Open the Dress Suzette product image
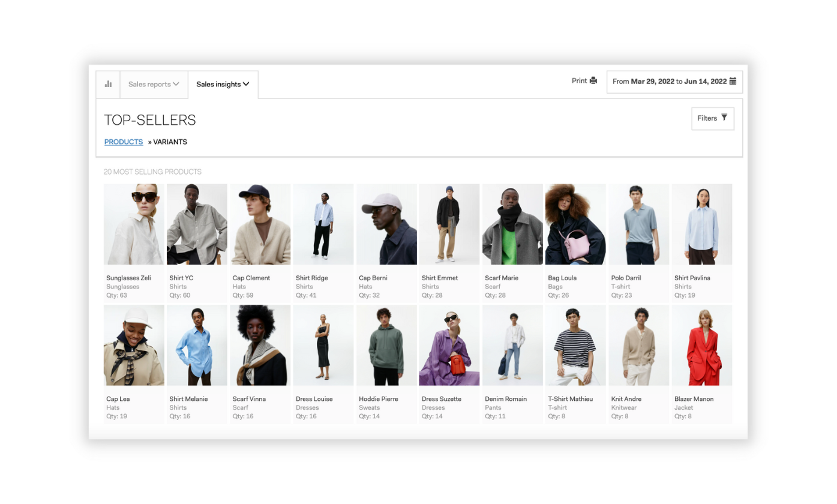 coord(449,345)
